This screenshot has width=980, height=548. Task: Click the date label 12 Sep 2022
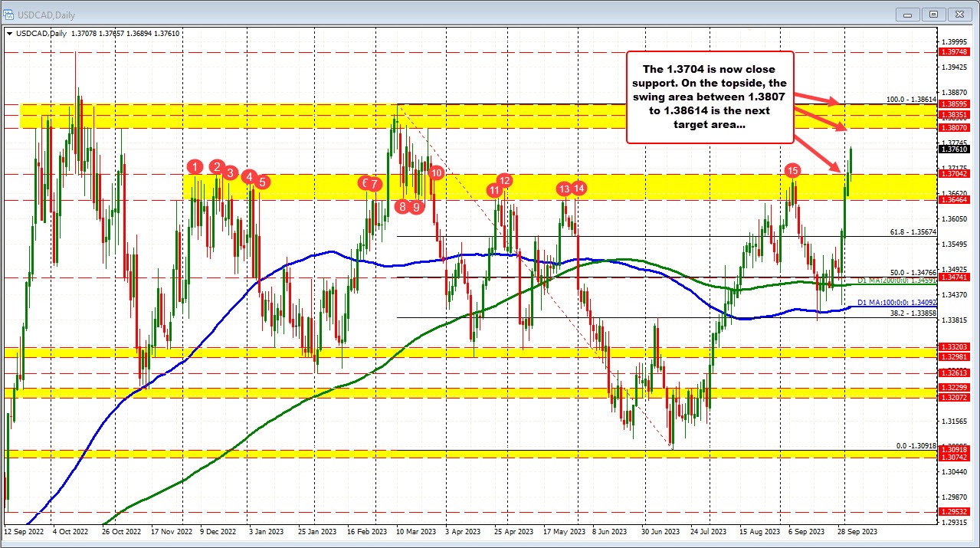pyautogui.click(x=22, y=530)
